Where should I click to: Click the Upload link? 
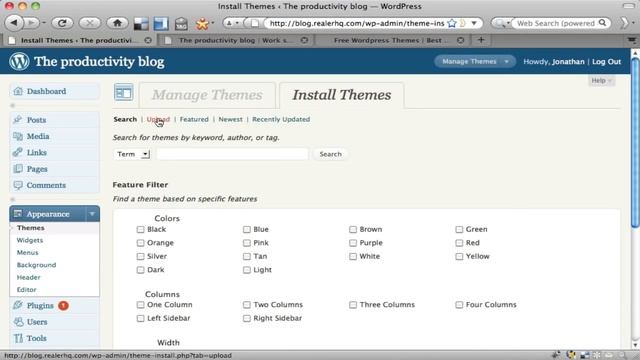pos(158,119)
